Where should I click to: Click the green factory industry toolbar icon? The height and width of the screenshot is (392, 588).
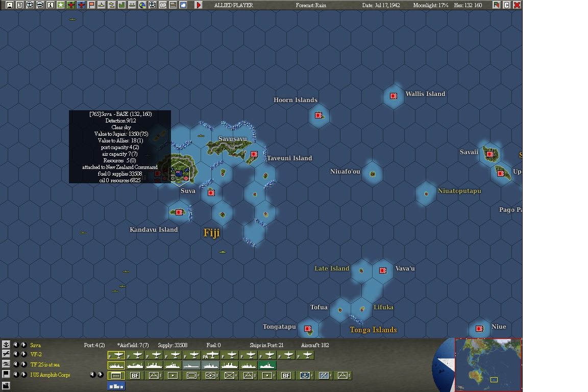pos(121,5)
